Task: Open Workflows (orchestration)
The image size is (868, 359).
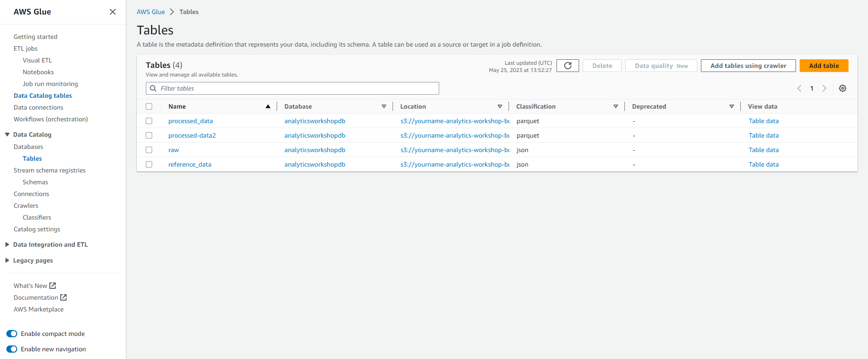Action: click(51, 119)
